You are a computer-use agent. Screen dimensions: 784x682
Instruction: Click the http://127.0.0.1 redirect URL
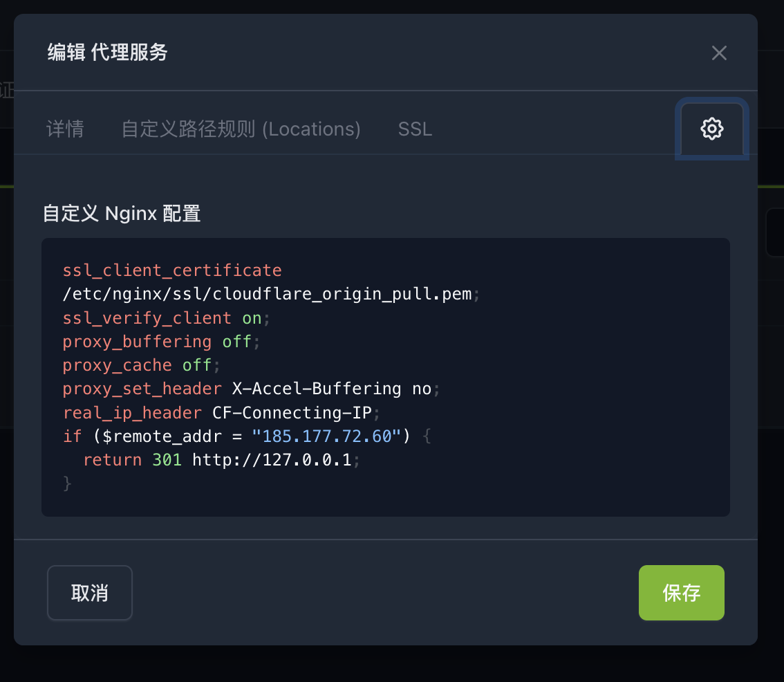[x=272, y=460]
